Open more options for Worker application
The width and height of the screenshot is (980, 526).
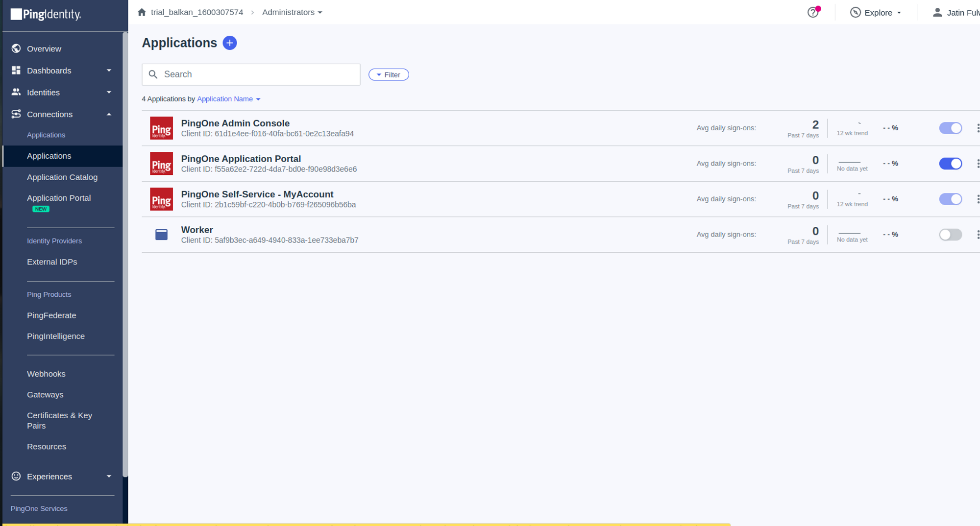978,235
